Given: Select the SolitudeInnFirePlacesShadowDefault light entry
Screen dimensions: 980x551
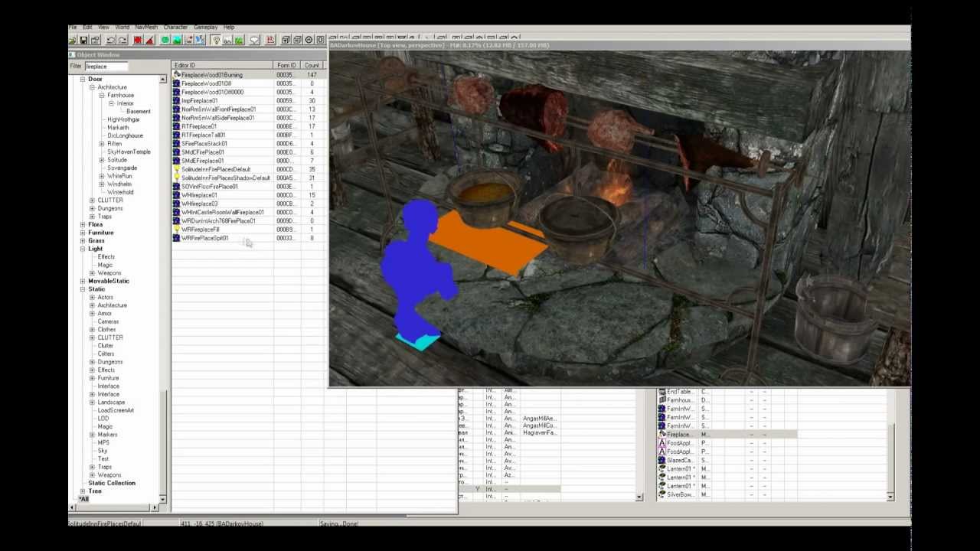Looking at the screenshot, I should pos(249,178).
